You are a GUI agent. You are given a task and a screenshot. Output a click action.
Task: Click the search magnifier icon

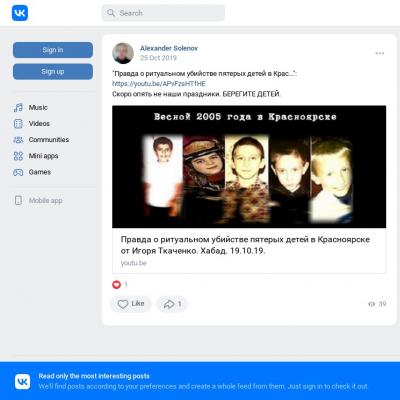tap(111, 13)
